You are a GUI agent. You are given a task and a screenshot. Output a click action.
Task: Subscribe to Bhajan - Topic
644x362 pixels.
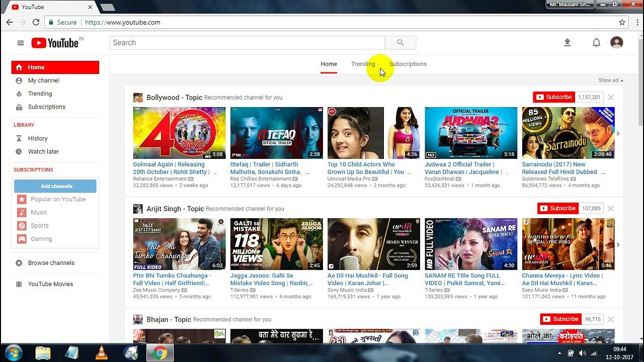[560, 319]
